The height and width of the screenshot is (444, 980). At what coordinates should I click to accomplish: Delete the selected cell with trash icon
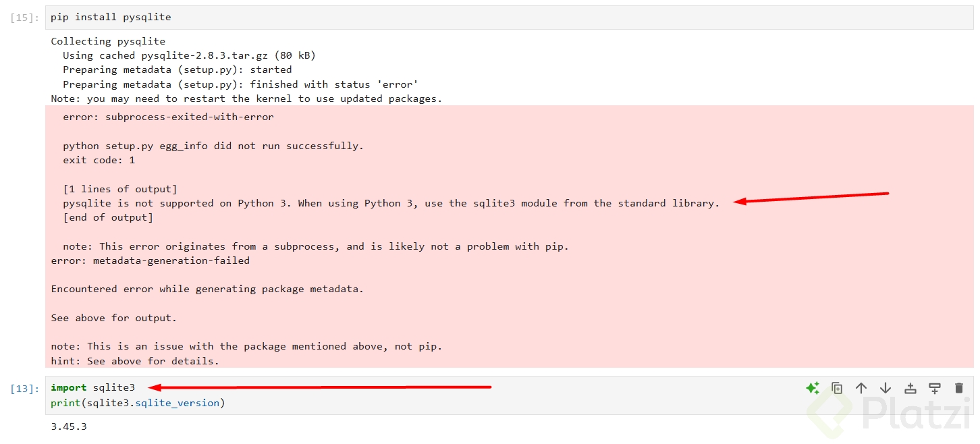pyautogui.click(x=959, y=388)
